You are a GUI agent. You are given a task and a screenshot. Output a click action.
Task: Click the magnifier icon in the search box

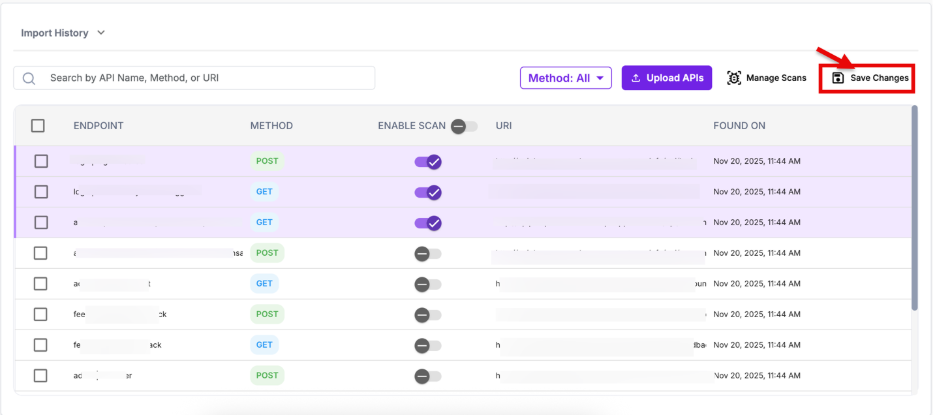pos(29,78)
